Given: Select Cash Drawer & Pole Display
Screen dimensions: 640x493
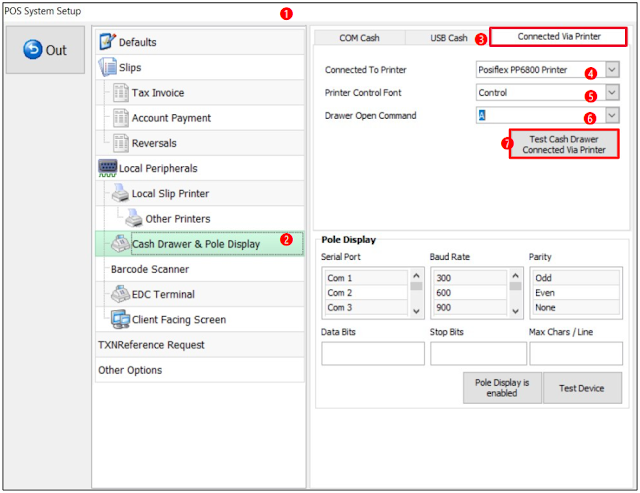Looking at the screenshot, I should coord(200,244).
